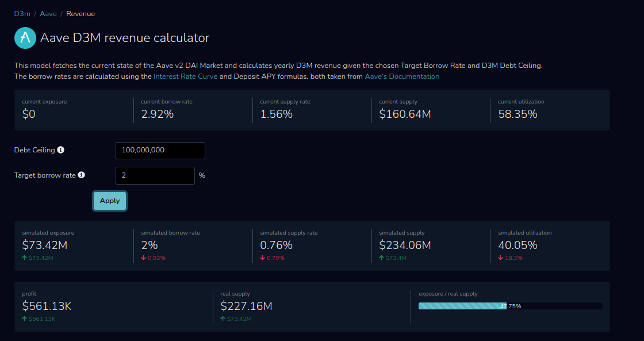The width and height of the screenshot is (644, 341).
Task: Go to the Aave breadcrumb link
Action: click(48, 14)
